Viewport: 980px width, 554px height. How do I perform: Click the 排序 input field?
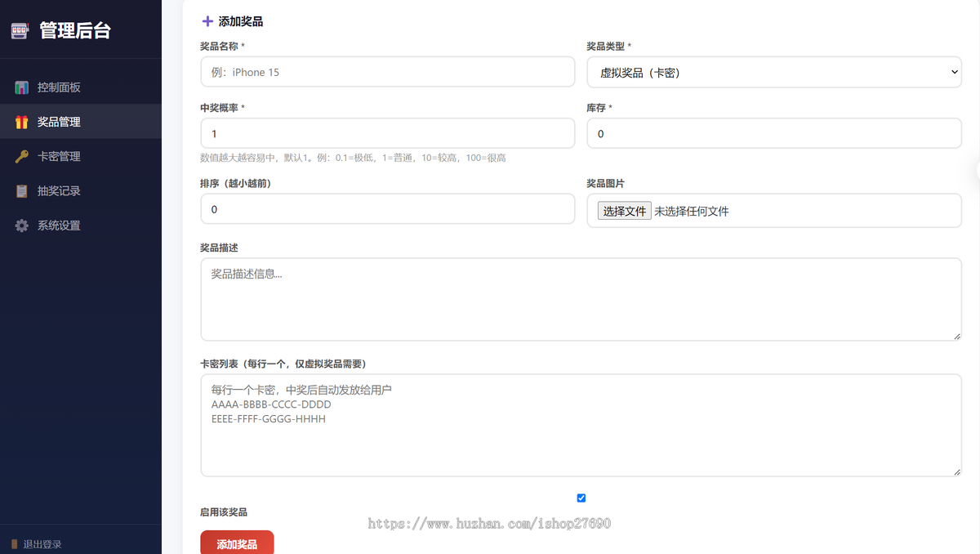(388, 209)
